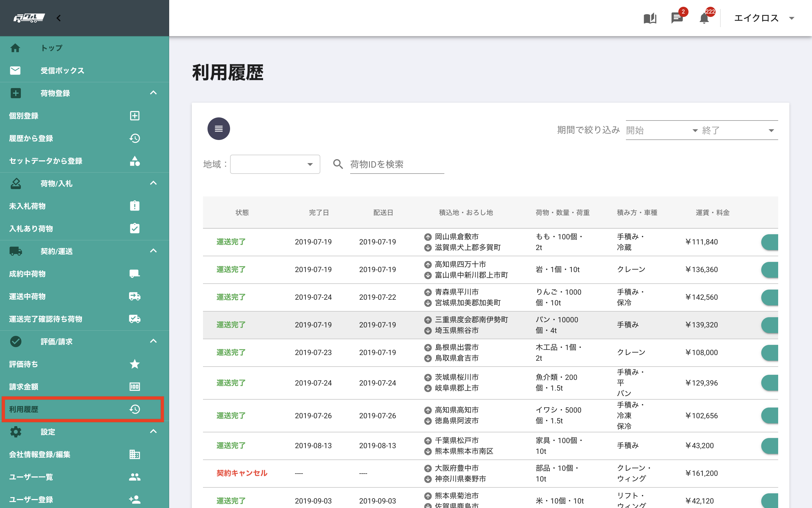Collapse the 設定 section
812x508 pixels.
point(153,432)
